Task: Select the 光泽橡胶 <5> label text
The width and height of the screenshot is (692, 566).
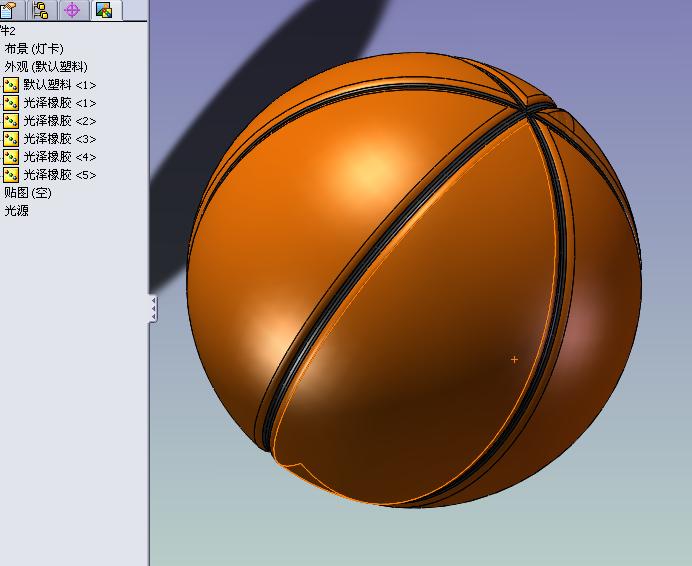Action: tap(60, 175)
